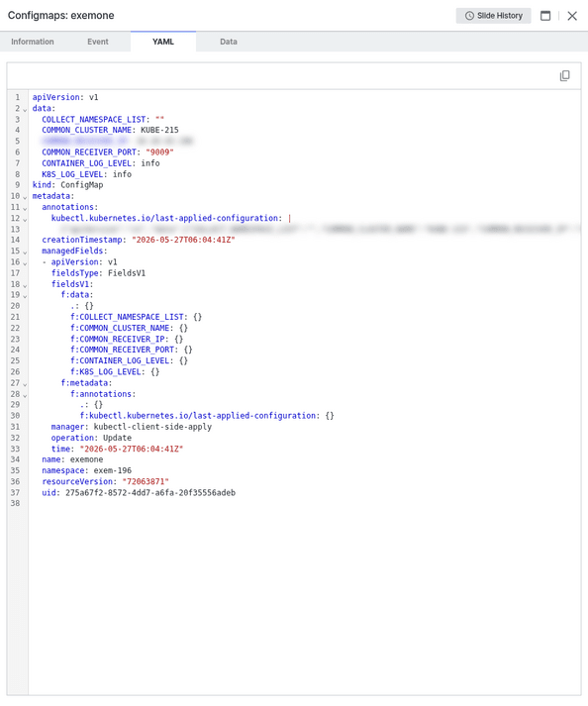The width and height of the screenshot is (588, 706).
Task: Click the manager kubectl-client-side-apply value
Action: click(152, 427)
